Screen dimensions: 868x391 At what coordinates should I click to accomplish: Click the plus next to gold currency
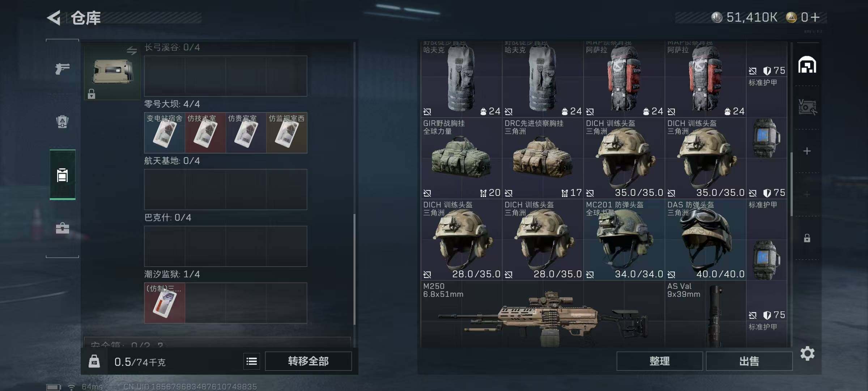[815, 17]
